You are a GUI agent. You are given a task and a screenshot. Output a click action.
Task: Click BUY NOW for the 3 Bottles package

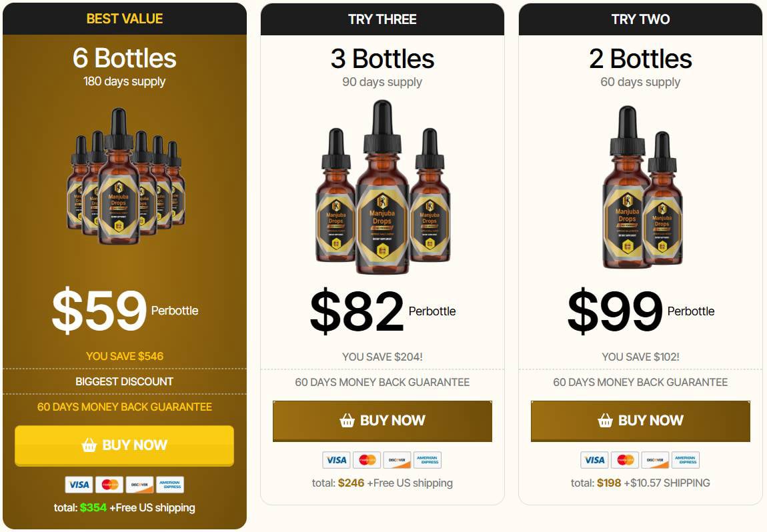(x=383, y=421)
